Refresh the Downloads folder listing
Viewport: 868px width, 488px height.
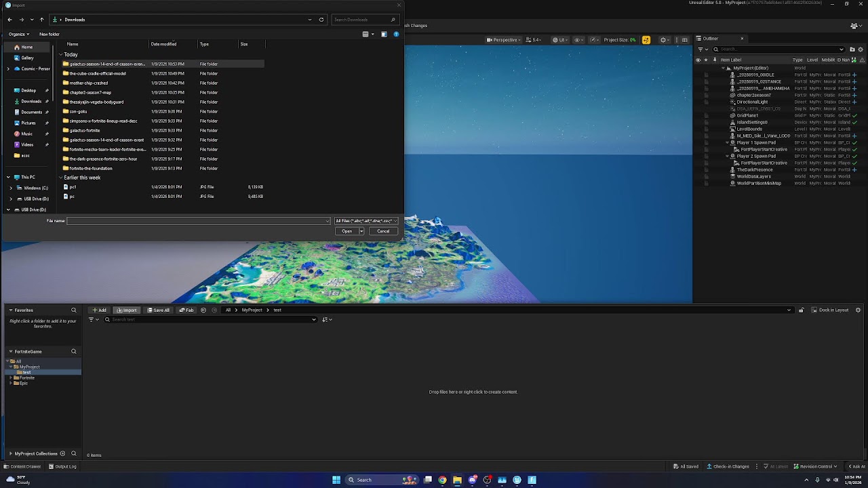[x=321, y=20]
